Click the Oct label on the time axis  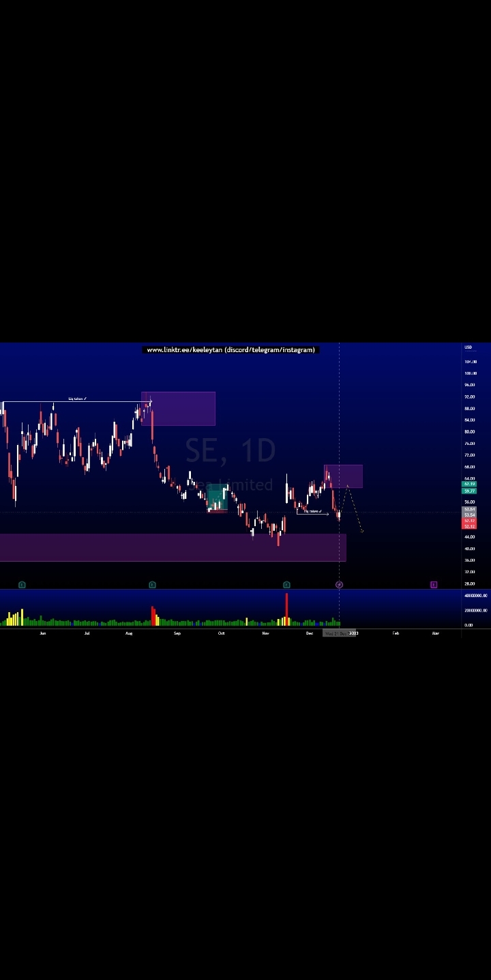221,633
